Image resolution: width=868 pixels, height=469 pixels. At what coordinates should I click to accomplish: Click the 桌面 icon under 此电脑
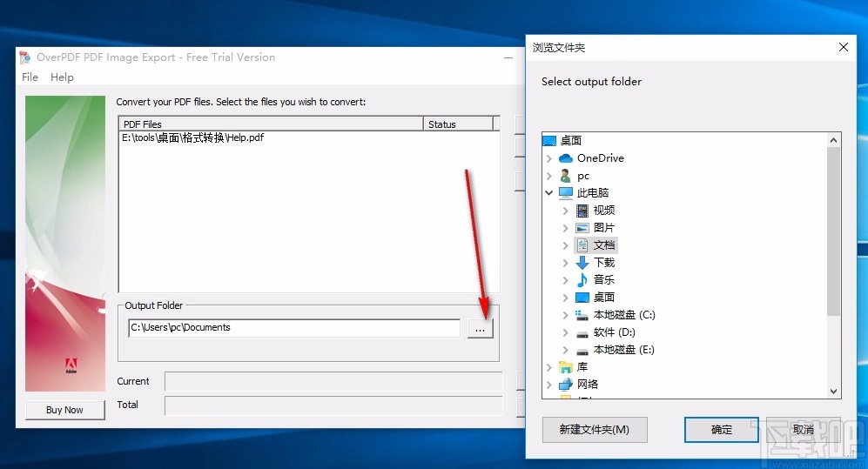(582, 298)
